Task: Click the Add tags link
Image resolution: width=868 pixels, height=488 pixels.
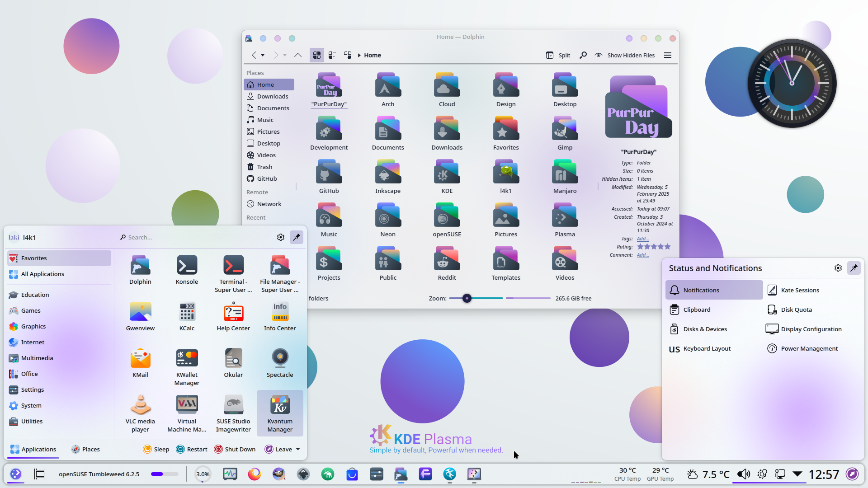Action: pyautogui.click(x=643, y=239)
